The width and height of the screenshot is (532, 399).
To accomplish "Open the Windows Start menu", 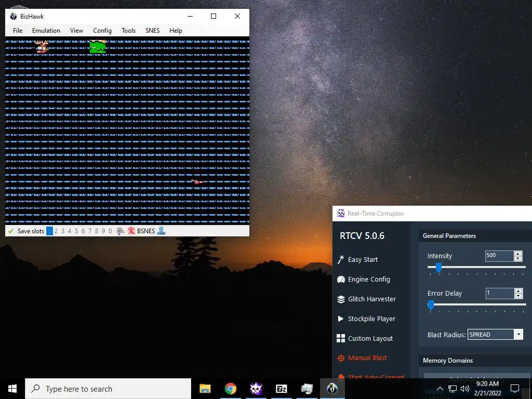I will (x=12, y=389).
